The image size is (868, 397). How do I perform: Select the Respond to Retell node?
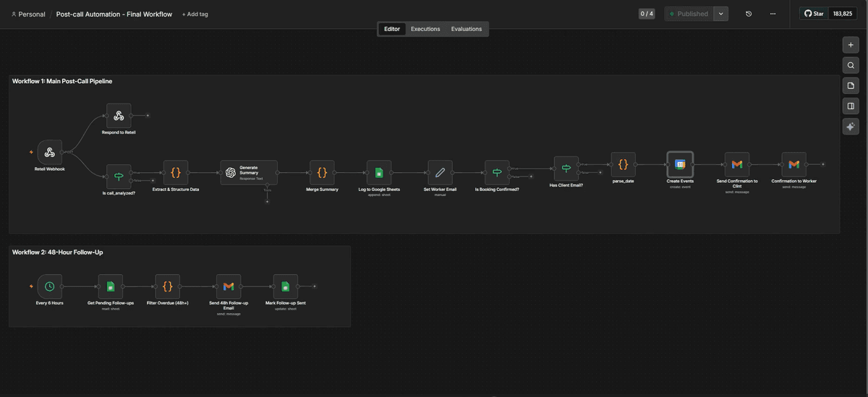119,115
